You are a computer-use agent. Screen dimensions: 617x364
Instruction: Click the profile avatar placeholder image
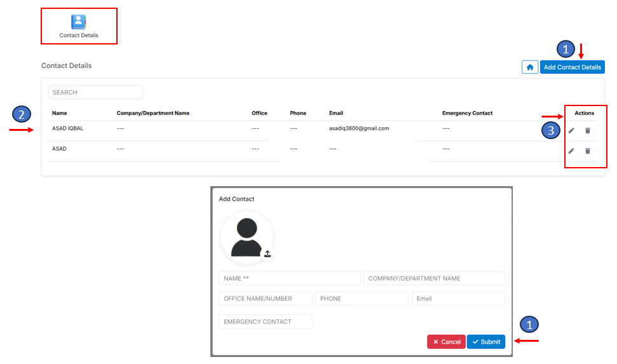tap(246, 237)
